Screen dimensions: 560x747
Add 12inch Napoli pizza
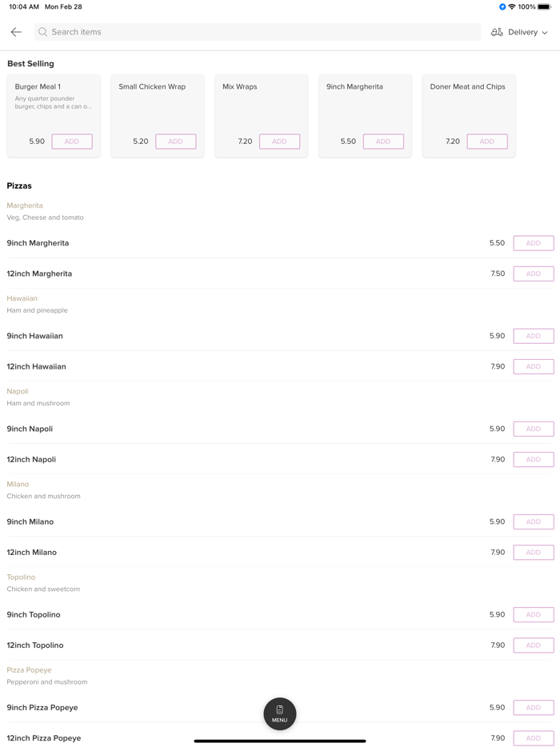coord(533,459)
